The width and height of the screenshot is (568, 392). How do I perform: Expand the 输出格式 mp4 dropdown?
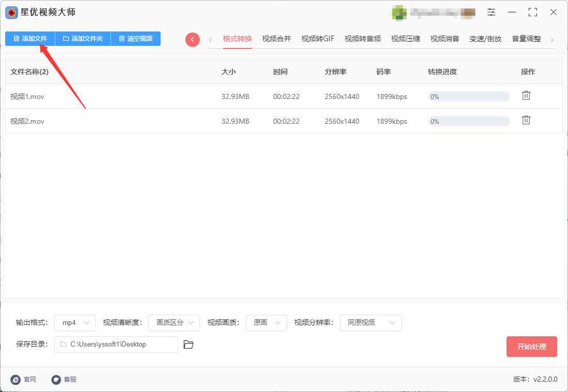click(75, 322)
